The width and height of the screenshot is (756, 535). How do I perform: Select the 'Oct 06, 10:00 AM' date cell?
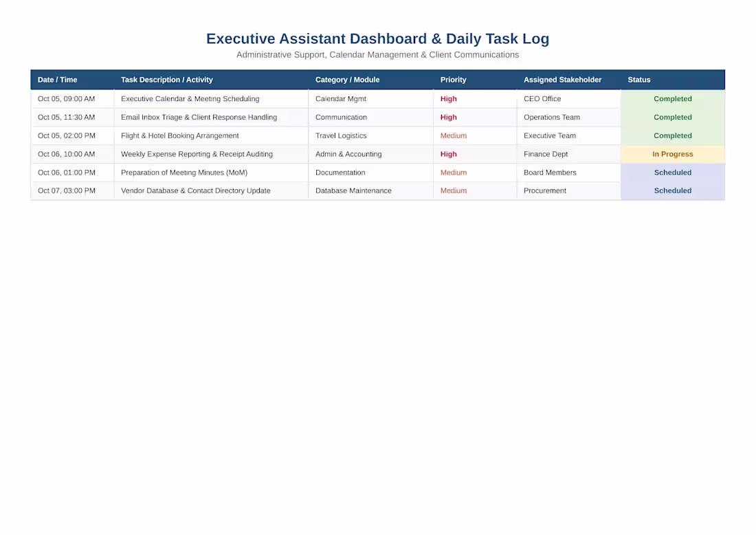click(x=72, y=154)
